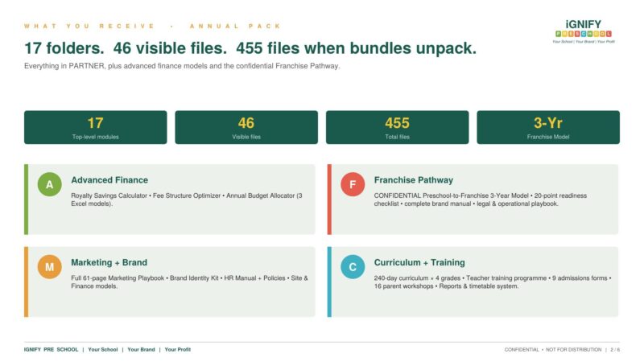Select the 17 Top-level modules tile
Image resolution: width=644 pixels, height=362 pixels.
point(96,127)
